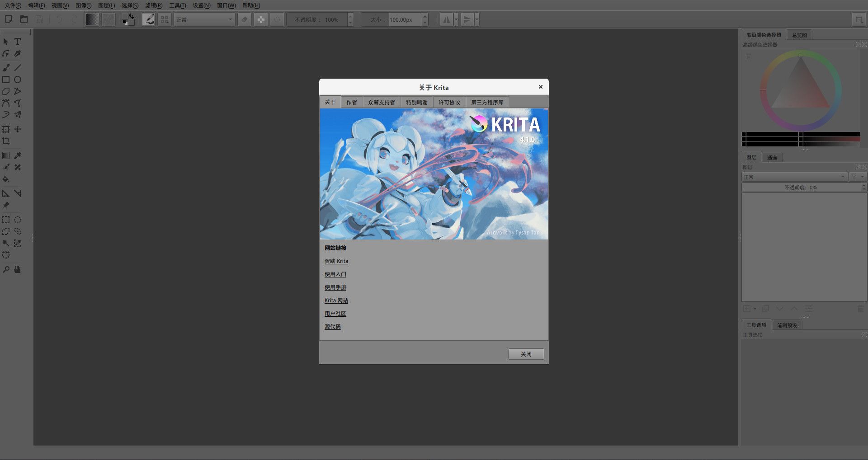Select the Polyline tool
The height and width of the screenshot is (460, 868).
pyautogui.click(x=18, y=91)
